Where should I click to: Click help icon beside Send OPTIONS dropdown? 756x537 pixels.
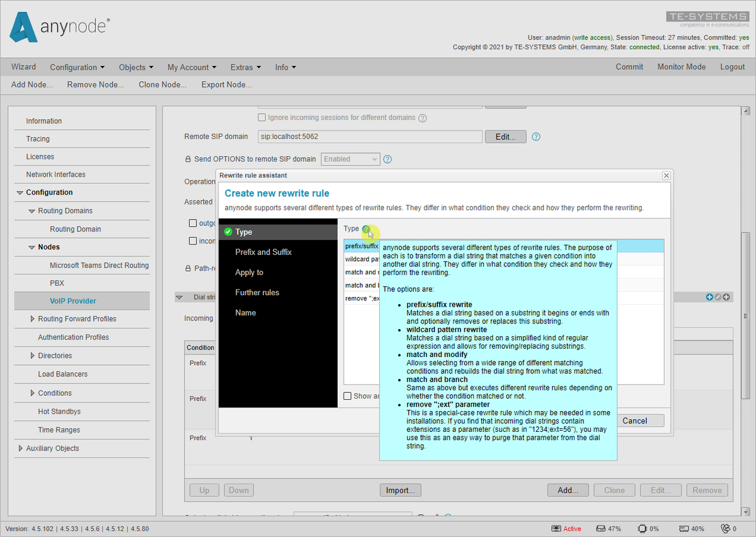[x=388, y=159]
